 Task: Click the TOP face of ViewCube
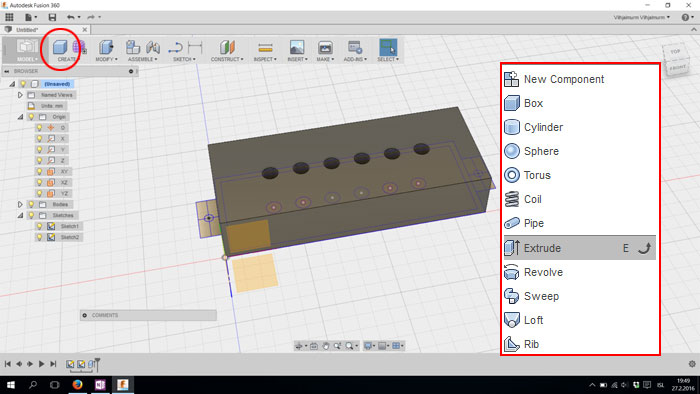(x=675, y=52)
